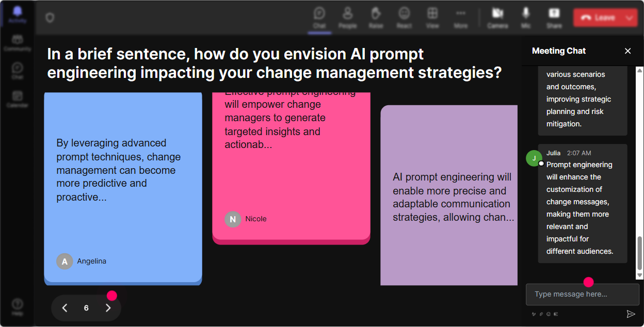Open the purple AI prompt engineering card
Image resolution: width=644 pixels, height=327 pixels.
[449, 195]
